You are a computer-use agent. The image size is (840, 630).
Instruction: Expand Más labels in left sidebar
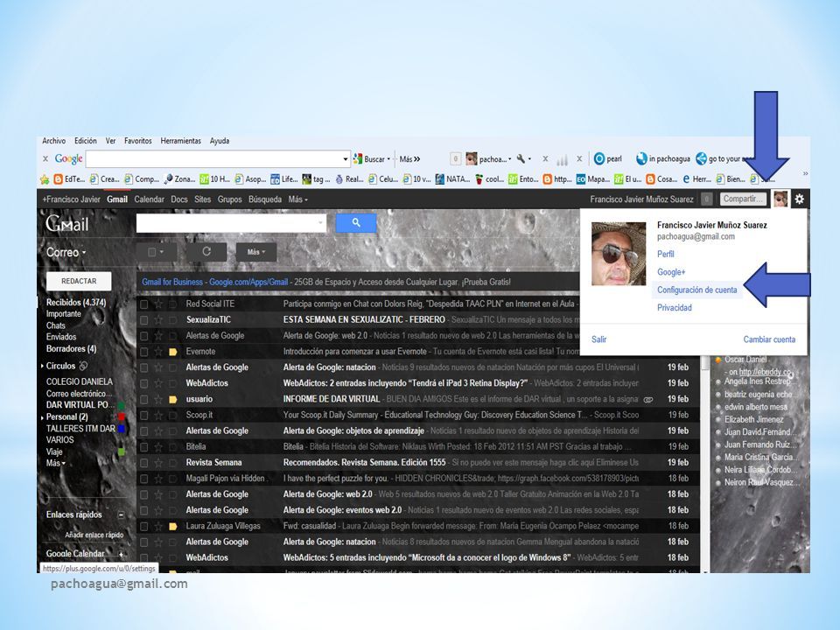(56, 464)
